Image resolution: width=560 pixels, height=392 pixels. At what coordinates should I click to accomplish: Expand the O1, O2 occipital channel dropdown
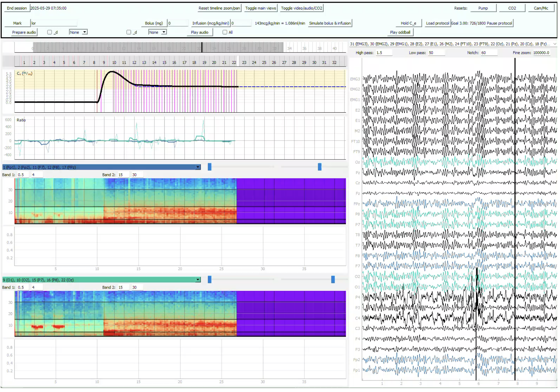pyautogui.click(x=198, y=280)
